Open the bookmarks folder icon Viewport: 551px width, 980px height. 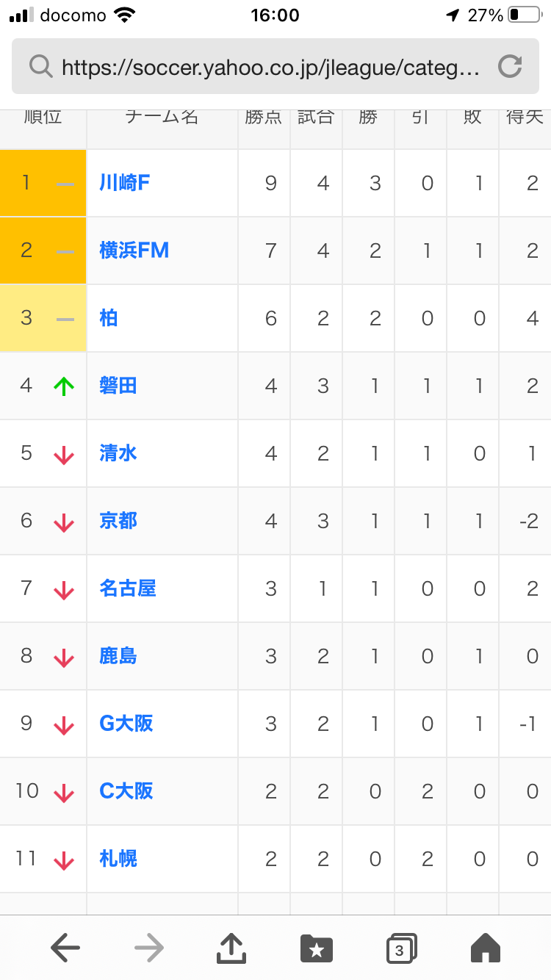tap(317, 949)
